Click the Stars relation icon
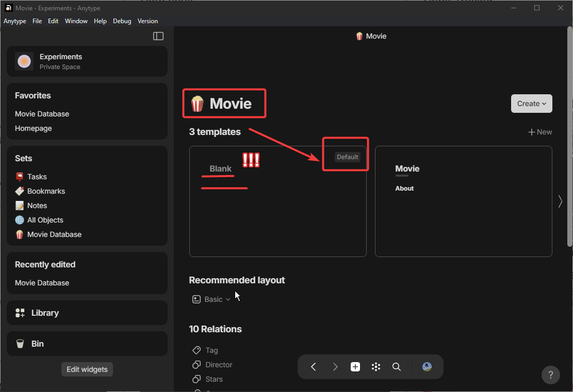The height and width of the screenshot is (392, 573). point(197,379)
